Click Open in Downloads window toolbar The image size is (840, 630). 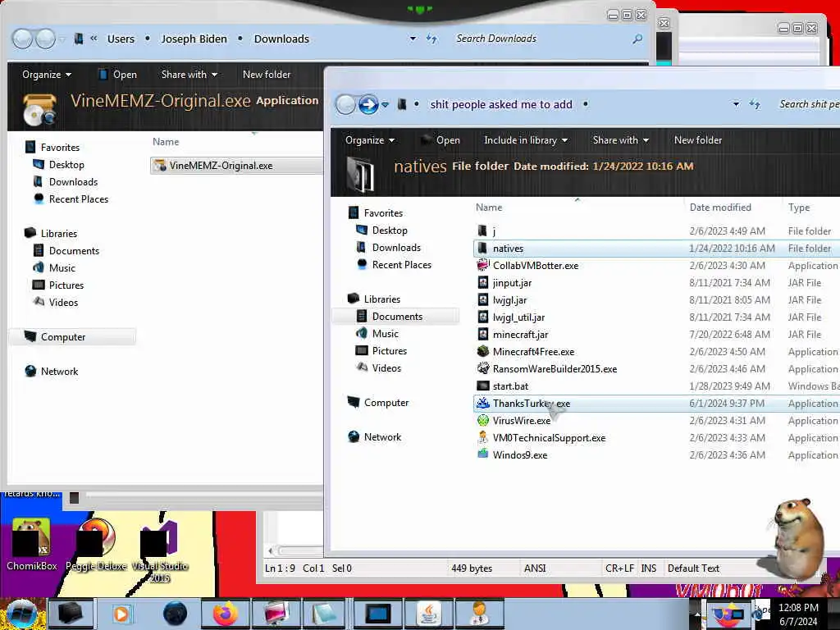tap(118, 75)
